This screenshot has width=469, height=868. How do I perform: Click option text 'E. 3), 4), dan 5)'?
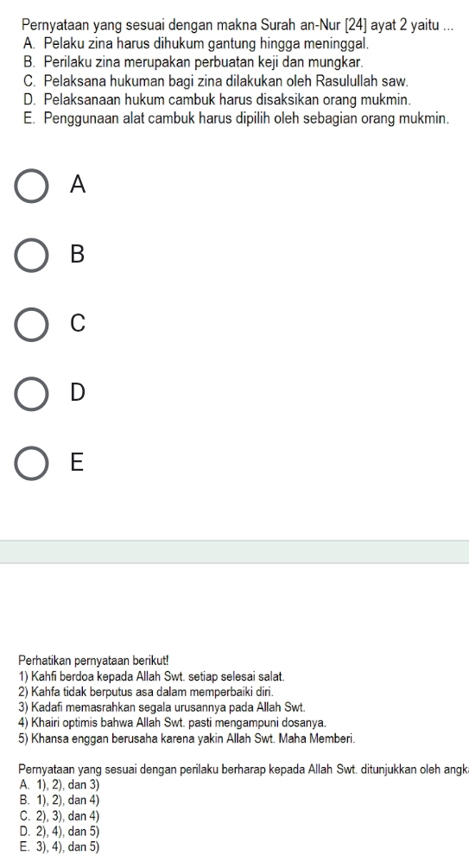(x=60, y=846)
